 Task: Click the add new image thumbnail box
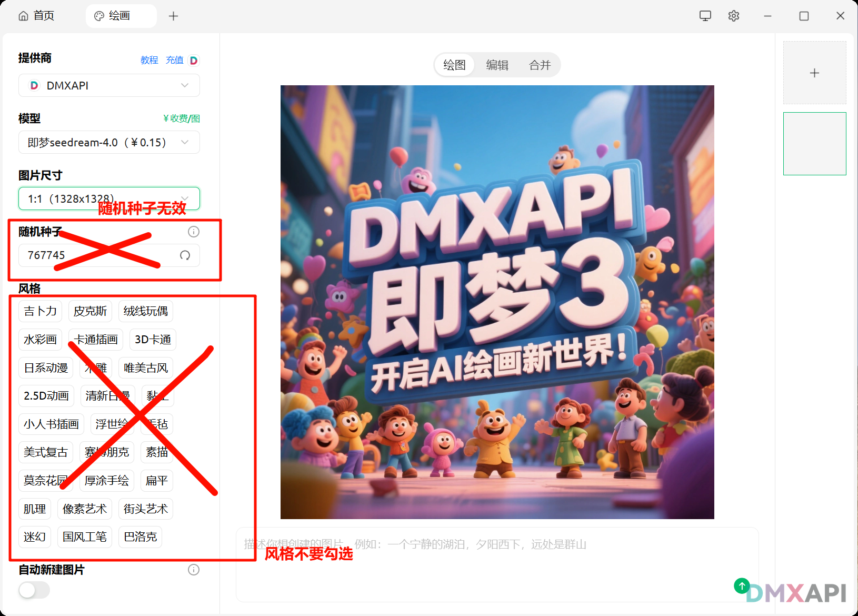(814, 73)
